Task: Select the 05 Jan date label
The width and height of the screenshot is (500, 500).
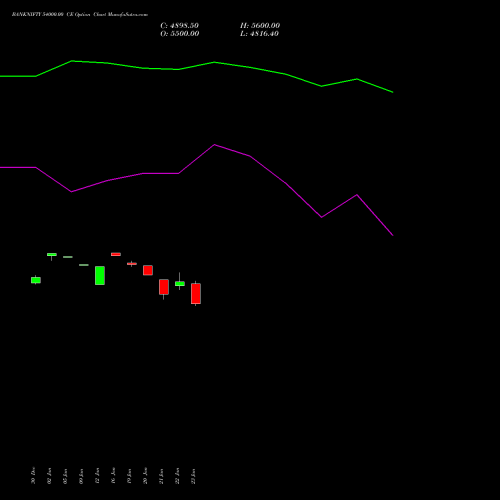Action: tap(65, 476)
